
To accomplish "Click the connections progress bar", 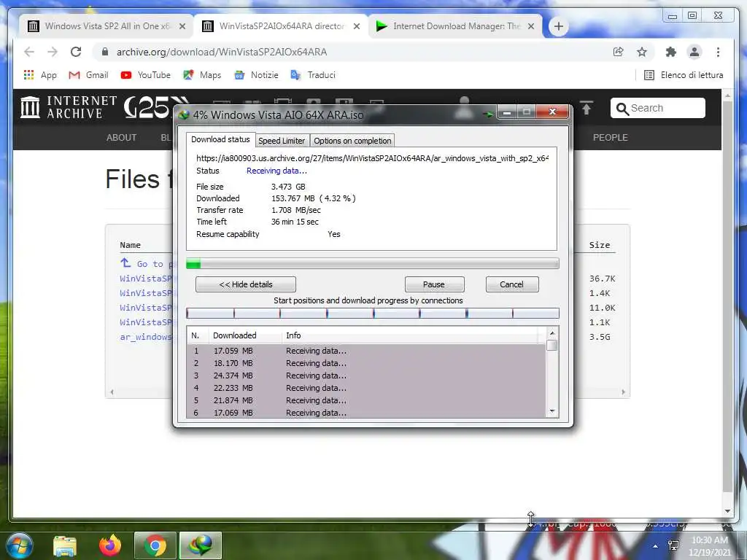I will [x=372, y=313].
